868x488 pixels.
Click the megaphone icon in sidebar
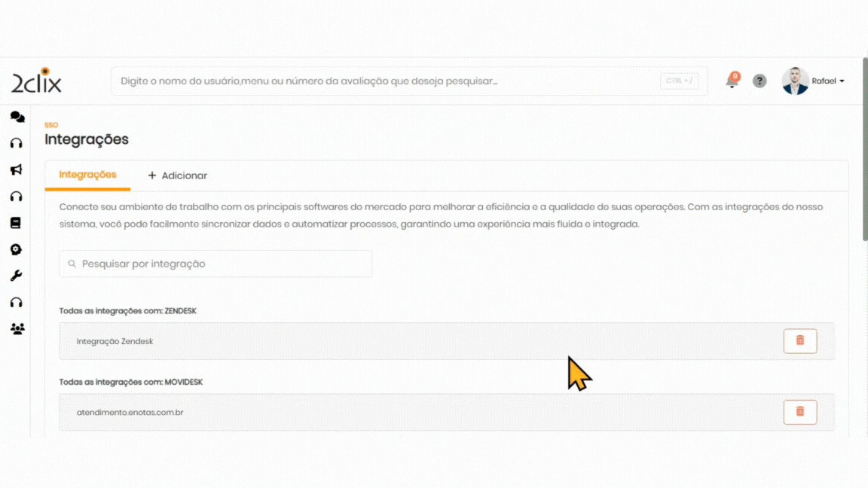pyautogui.click(x=16, y=169)
